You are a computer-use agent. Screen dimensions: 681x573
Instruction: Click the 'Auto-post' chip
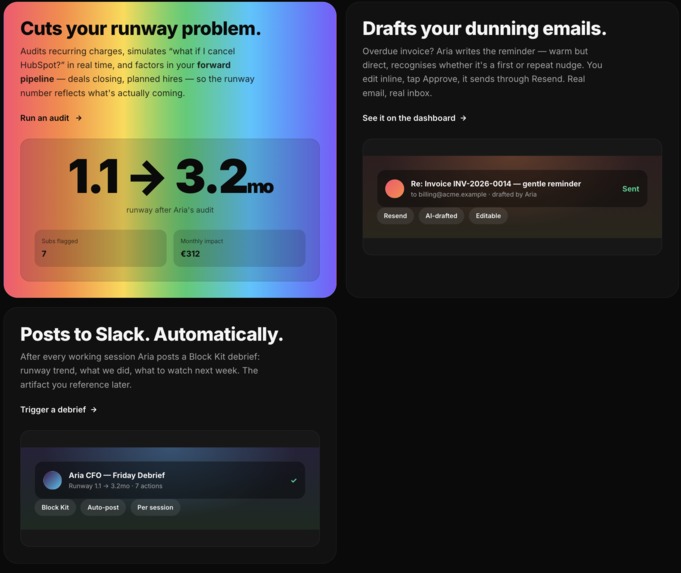point(103,507)
